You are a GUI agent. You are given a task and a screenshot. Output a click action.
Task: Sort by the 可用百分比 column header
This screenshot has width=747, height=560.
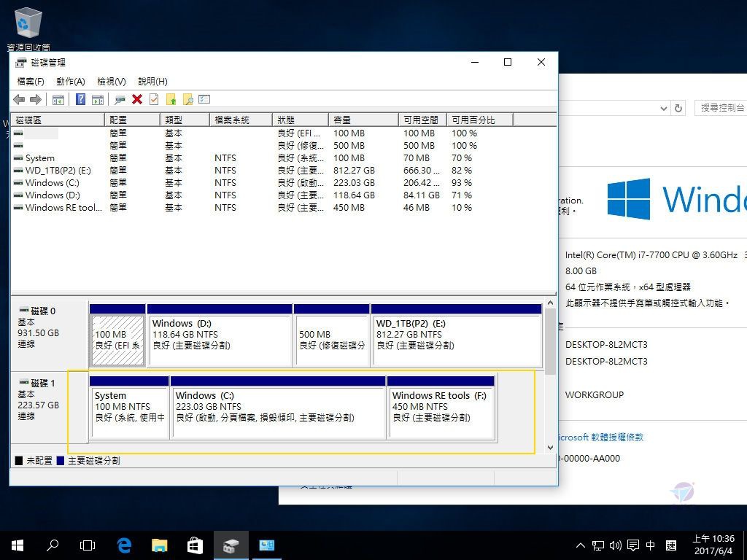coord(480,120)
